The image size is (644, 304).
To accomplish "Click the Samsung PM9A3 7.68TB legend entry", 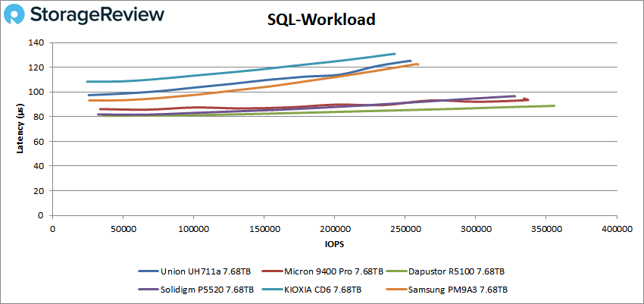I will 448,290.
